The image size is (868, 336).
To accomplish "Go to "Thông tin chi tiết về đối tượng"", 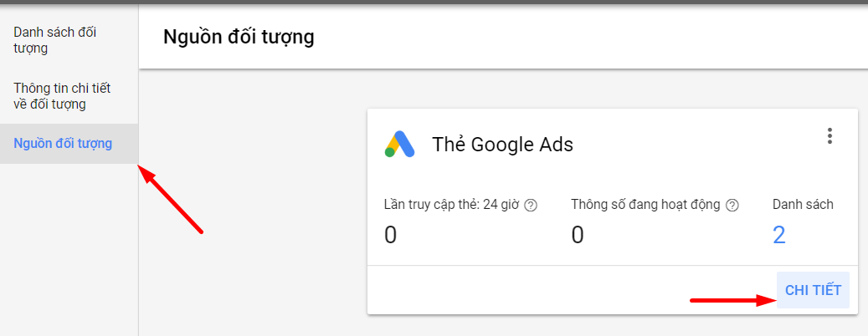I will (x=62, y=96).
